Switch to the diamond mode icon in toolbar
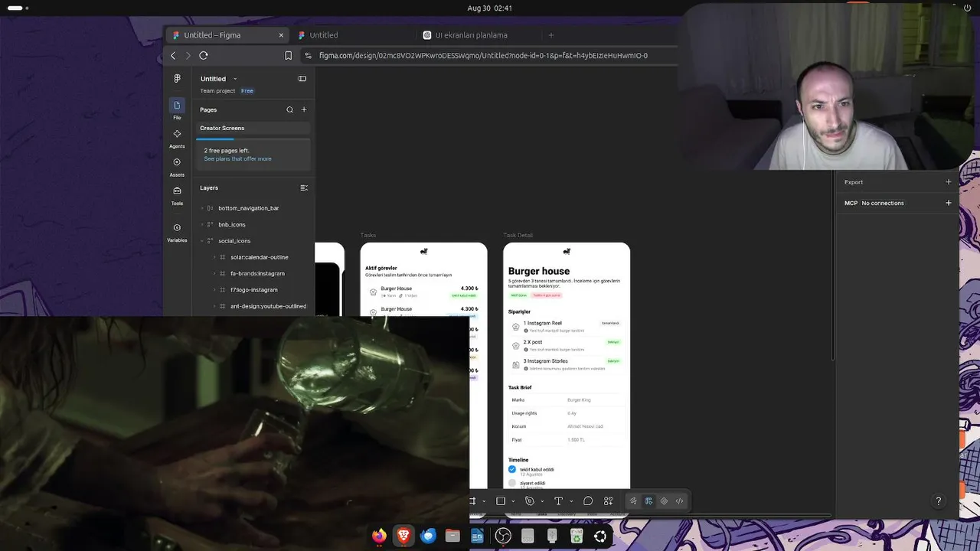This screenshot has width=980, height=551. (664, 501)
